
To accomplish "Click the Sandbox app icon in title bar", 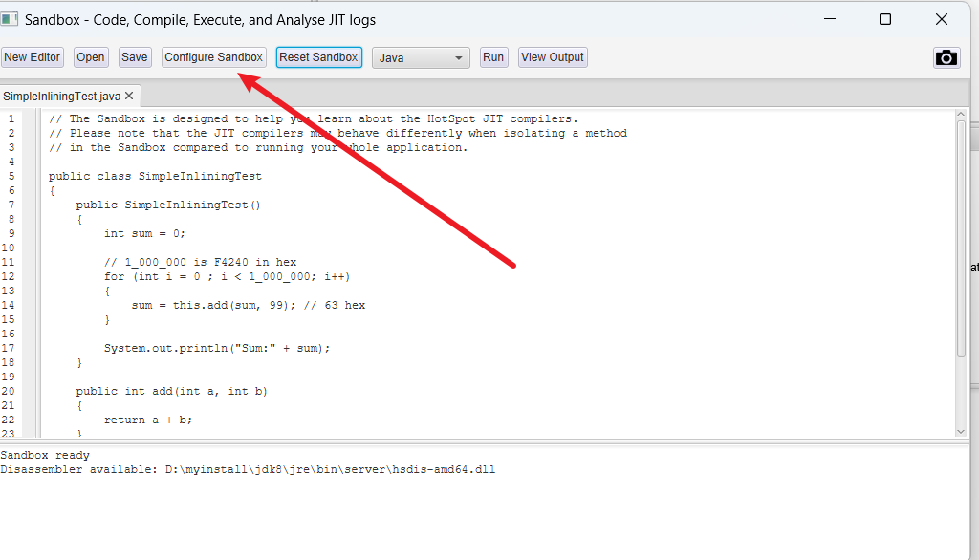I will click(x=11, y=19).
